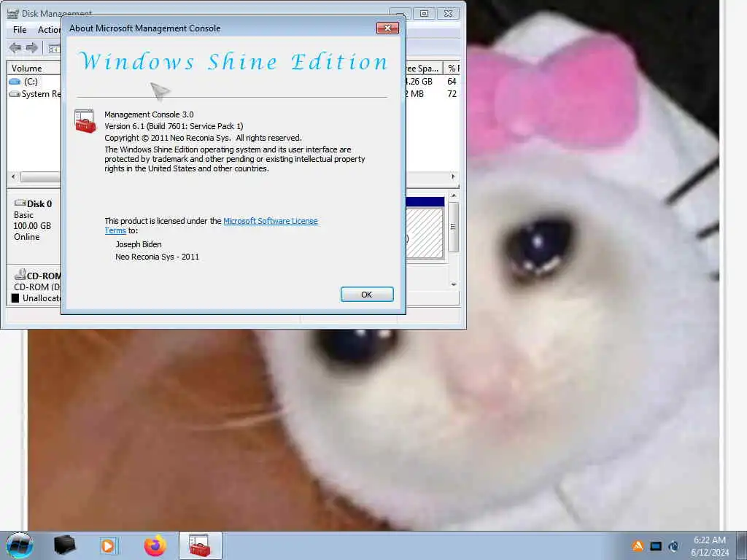
Task: Click the Volume column header
Action: pyautogui.click(x=34, y=68)
